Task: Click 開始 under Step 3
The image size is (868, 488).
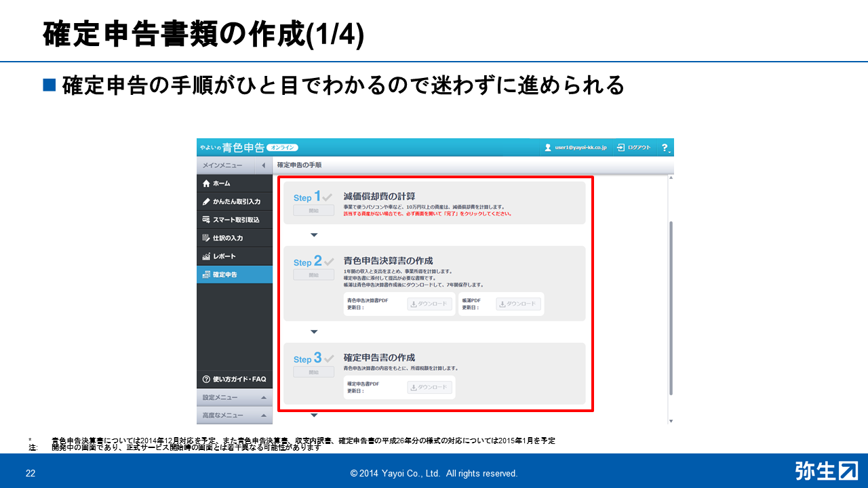Action: [x=313, y=371]
